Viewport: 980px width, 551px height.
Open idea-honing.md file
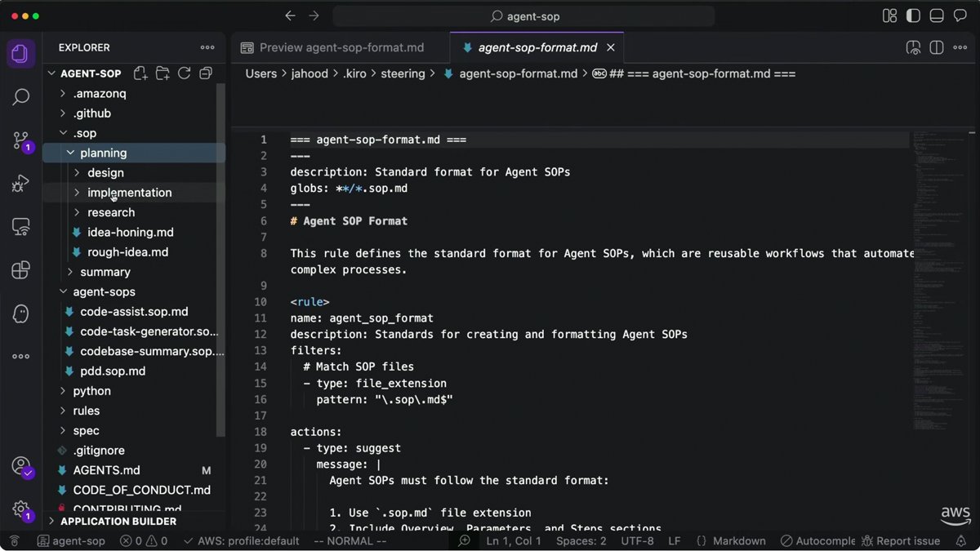tap(131, 233)
